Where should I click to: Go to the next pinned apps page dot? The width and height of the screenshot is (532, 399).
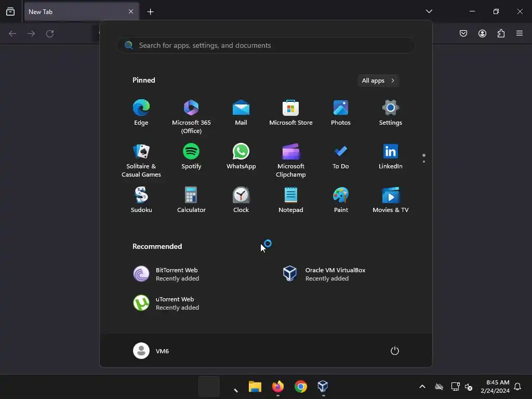pos(424,162)
